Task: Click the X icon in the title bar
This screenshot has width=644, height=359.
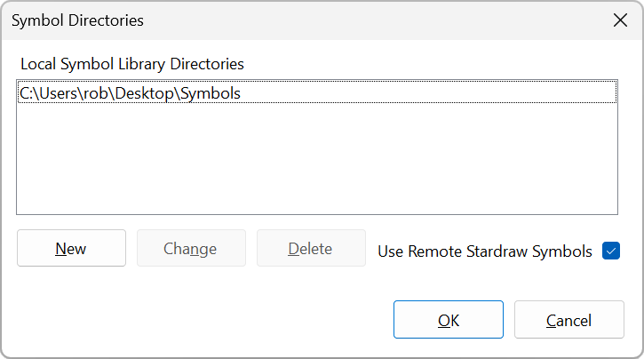Action: click(x=620, y=20)
